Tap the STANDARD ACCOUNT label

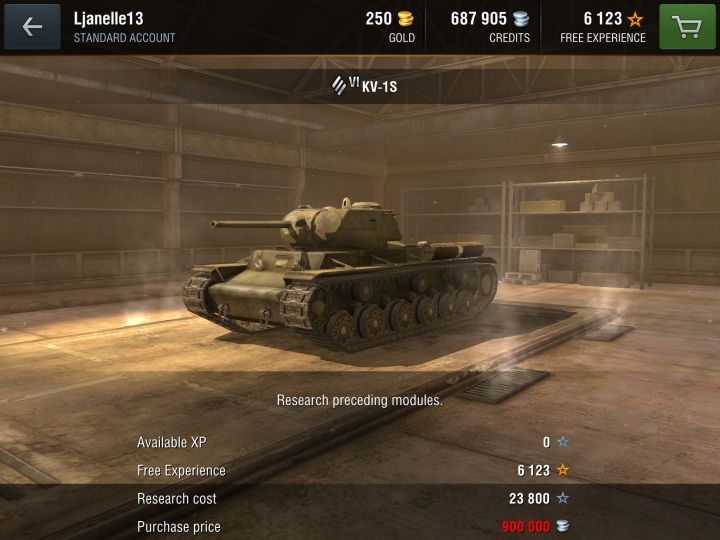point(124,38)
